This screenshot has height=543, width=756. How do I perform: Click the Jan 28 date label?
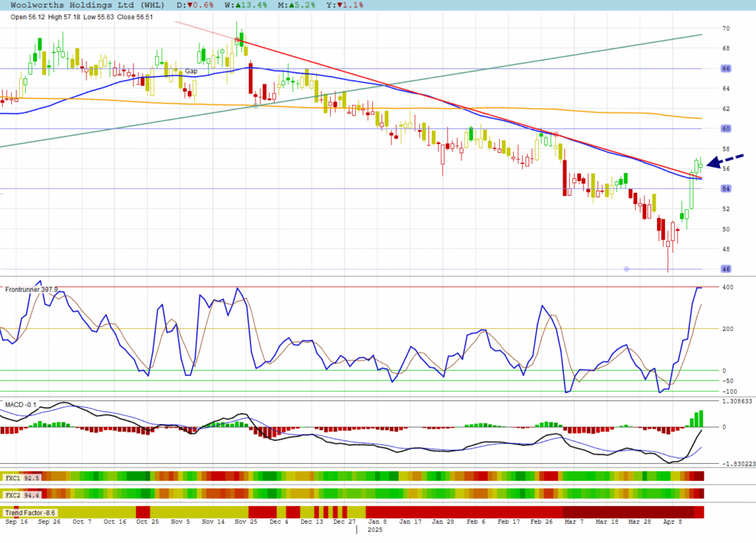point(443,522)
